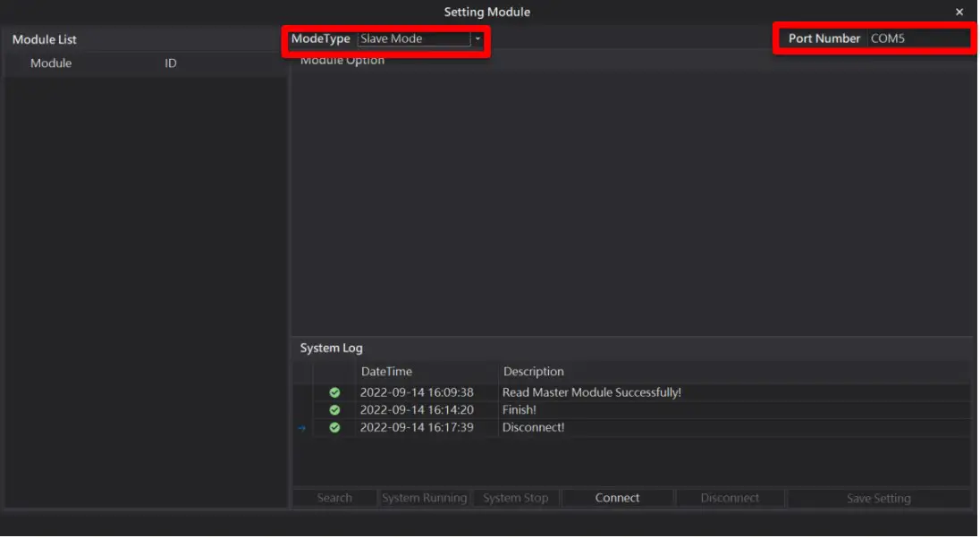This screenshot has height=538, width=980.
Task: Click the System Log panel title
Action: [x=331, y=348]
